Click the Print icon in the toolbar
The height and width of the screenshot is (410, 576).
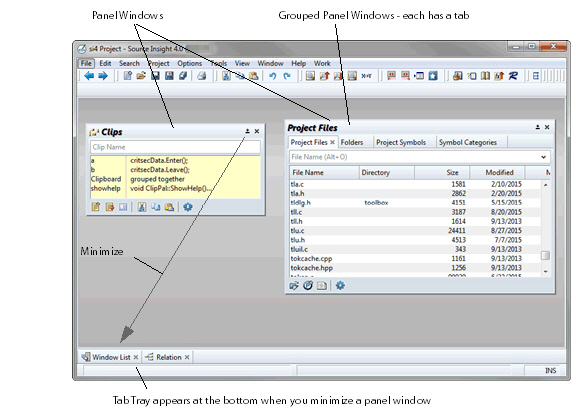click(201, 76)
